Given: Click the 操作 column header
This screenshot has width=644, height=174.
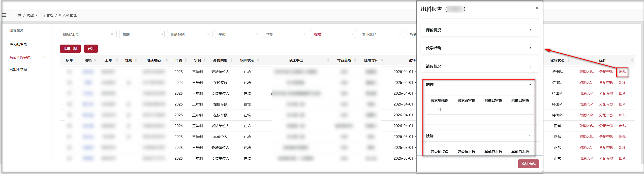Looking at the screenshot, I should click(603, 60).
